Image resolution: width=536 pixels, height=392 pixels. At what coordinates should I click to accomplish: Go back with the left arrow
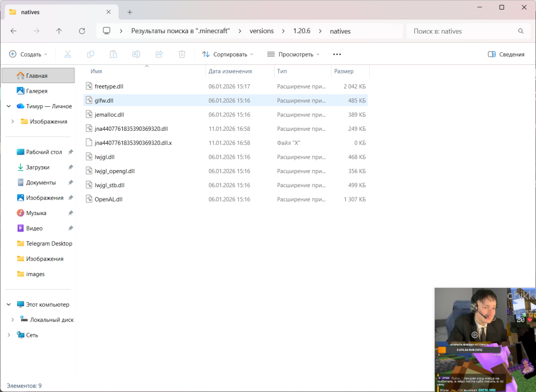[x=13, y=31]
